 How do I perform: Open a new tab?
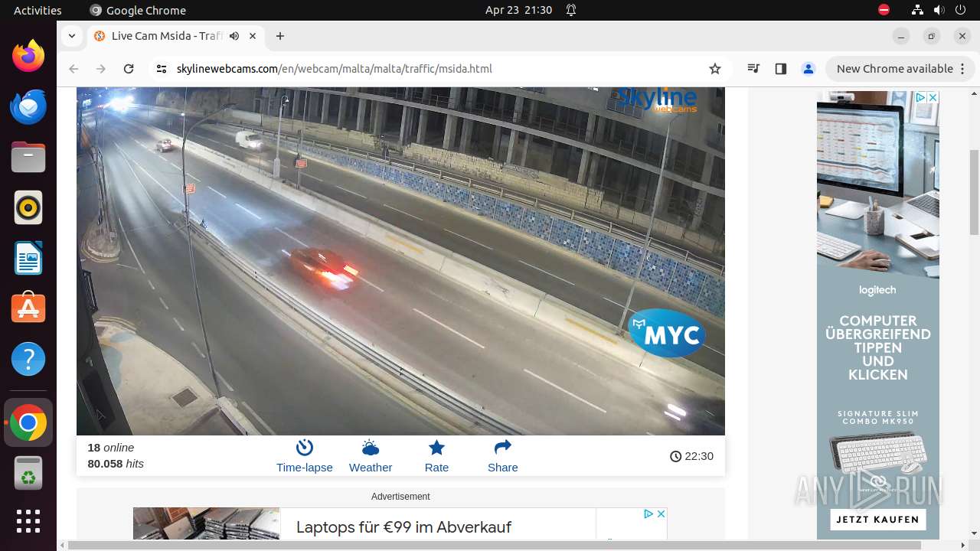[280, 36]
